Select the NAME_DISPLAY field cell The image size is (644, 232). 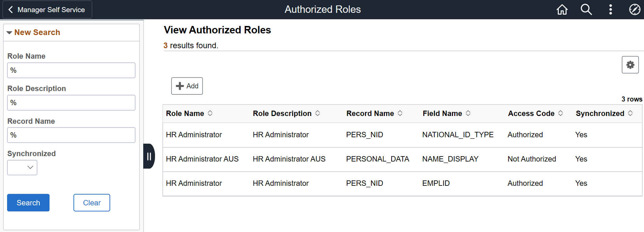450,159
